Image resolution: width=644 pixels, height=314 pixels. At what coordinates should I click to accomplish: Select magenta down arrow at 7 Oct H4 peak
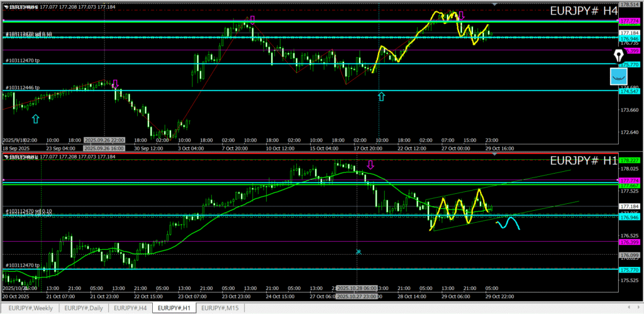click(252, 20)
